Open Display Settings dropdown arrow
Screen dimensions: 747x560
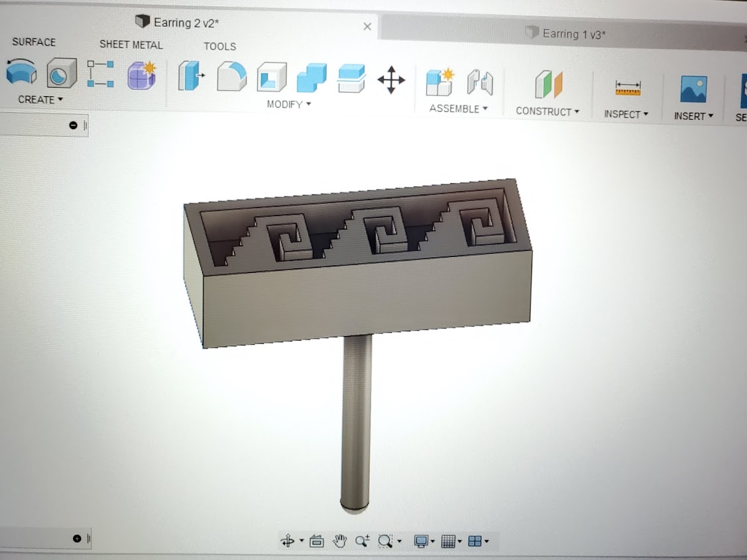click(x=433, y=541)
